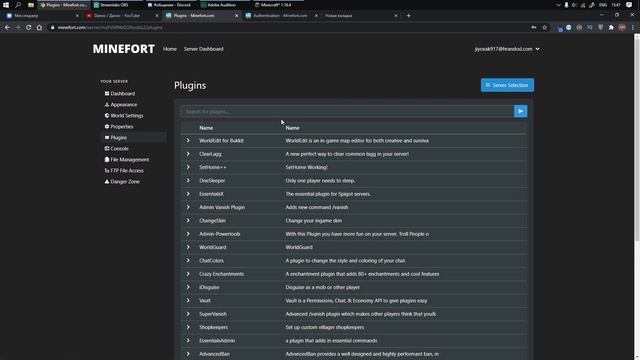This screenshot has width=640, height=360.
Task: Expand the OneSleeper plugin row
Action: tap(188, 180)
